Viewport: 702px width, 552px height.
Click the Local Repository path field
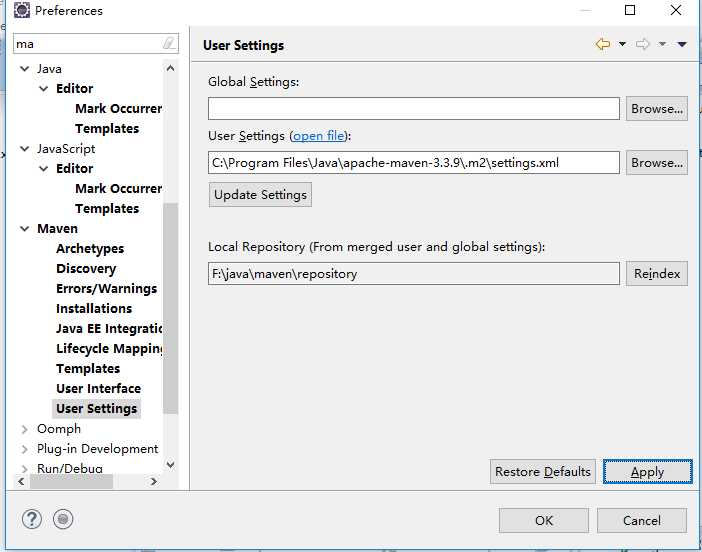pos(414,274)
